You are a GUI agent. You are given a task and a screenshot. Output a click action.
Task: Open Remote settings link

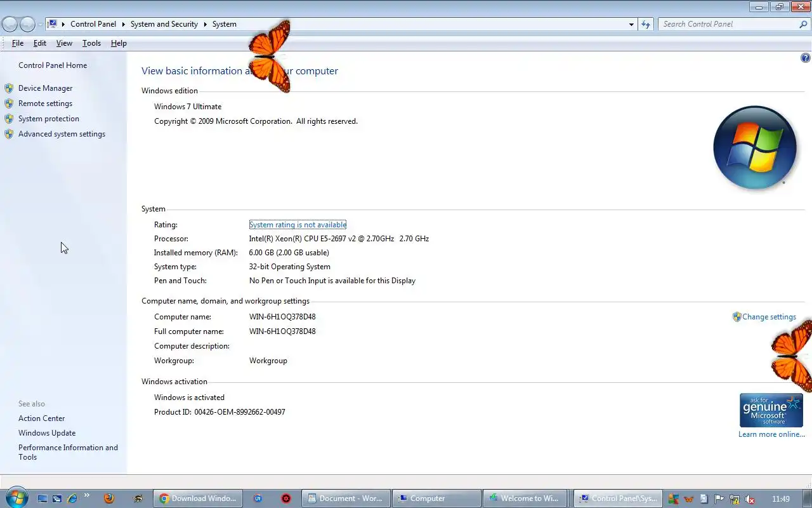[45, 104]
